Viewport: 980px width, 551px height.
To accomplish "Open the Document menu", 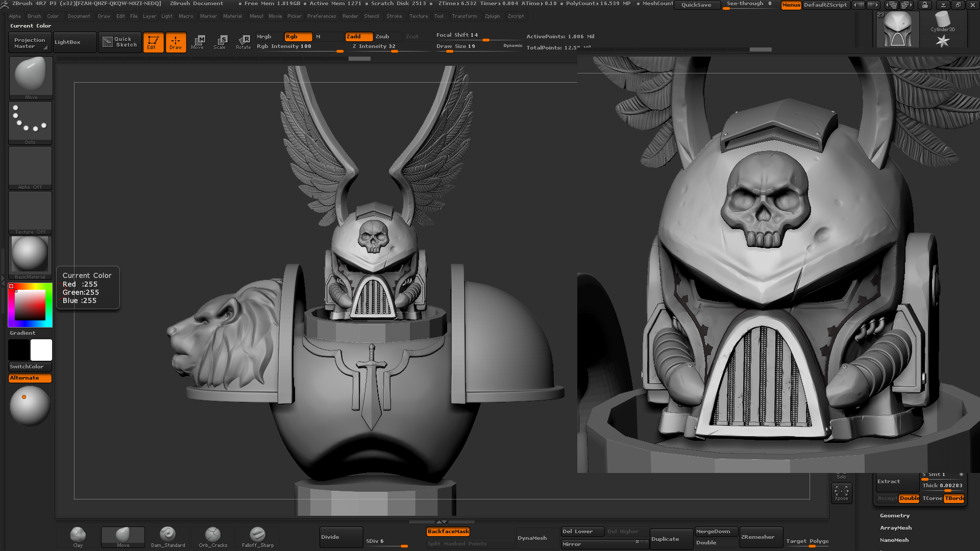I will 79,16.
